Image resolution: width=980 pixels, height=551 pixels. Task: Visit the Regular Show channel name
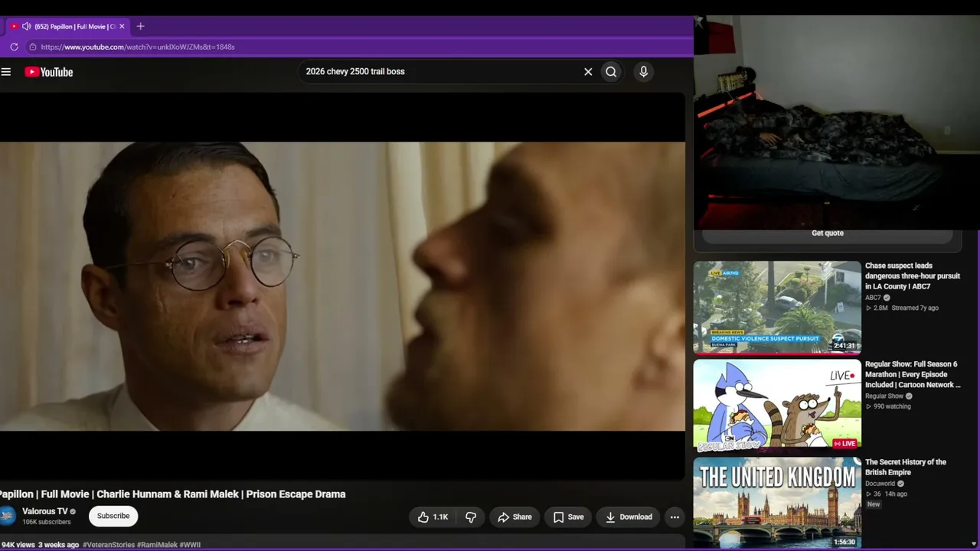(x=884, y=396)
